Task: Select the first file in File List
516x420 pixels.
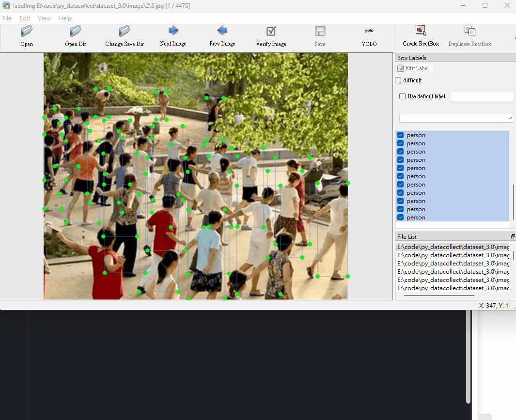Action: click(x=453, y=247)
